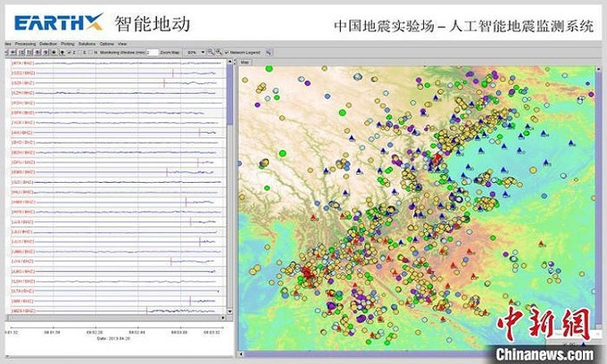Viewport: 607px width, 364px height.
Task: Toggle the Network Legend checkbox
Action: [x=227, y=53]
